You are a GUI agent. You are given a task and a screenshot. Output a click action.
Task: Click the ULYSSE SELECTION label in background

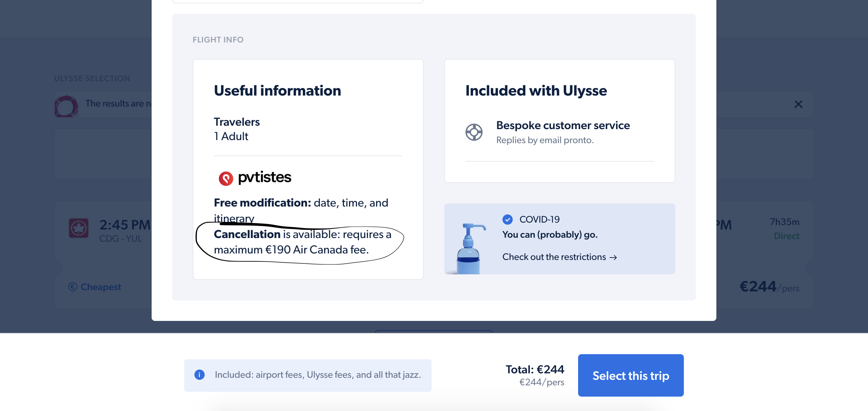tap(92, 78)
